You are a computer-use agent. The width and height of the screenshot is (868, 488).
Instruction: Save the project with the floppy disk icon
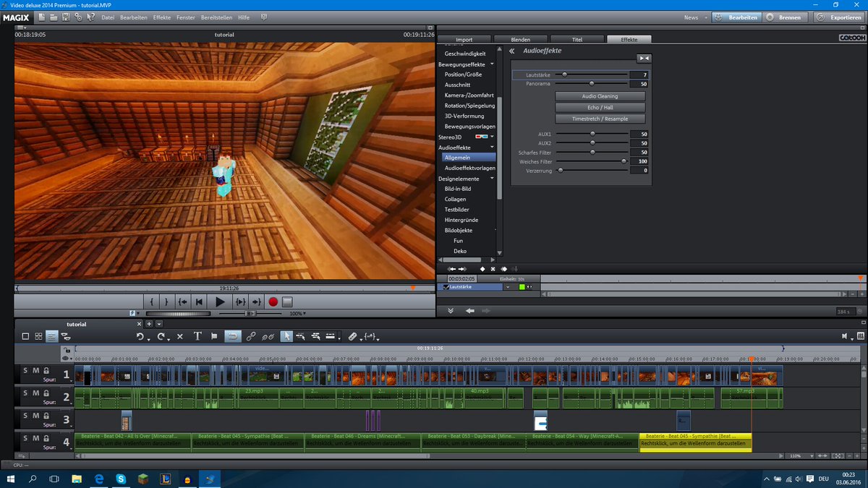coord(66,17)
